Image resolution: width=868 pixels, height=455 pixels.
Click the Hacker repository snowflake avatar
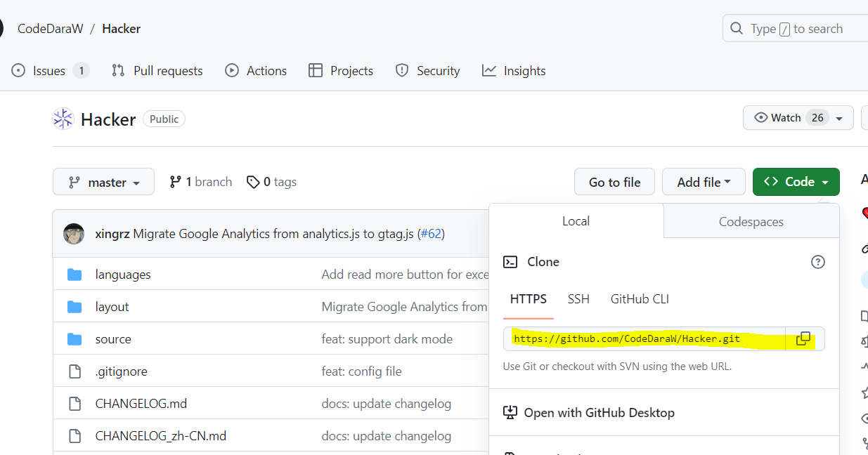[x=63, y=119]
